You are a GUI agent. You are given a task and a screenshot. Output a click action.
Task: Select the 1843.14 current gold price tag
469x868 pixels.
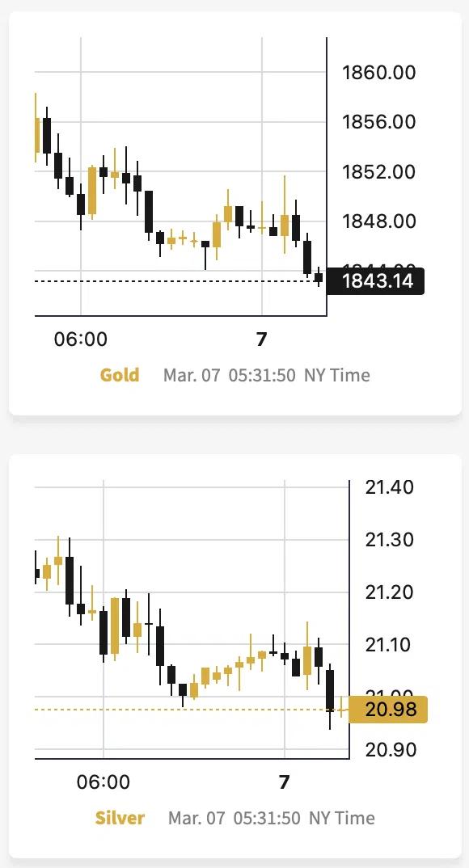point(376,281)
